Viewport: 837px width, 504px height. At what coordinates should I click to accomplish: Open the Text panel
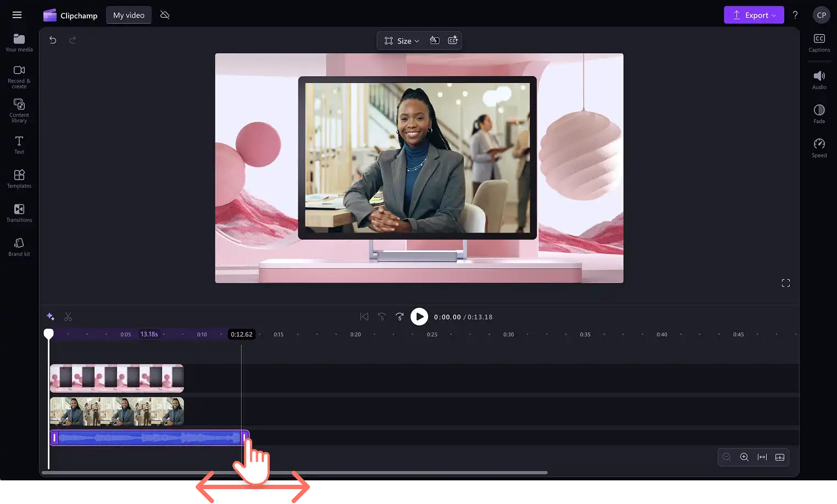(19, 145)
